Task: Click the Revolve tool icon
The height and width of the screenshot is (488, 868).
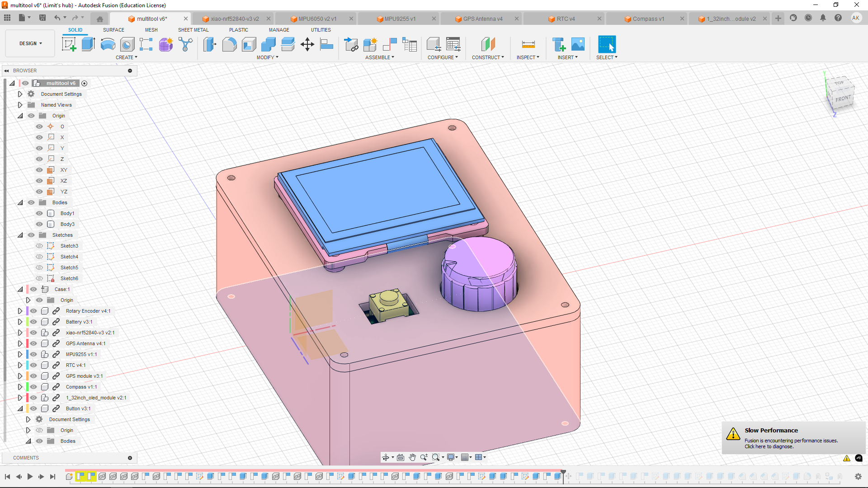Action: coord(108,44)
